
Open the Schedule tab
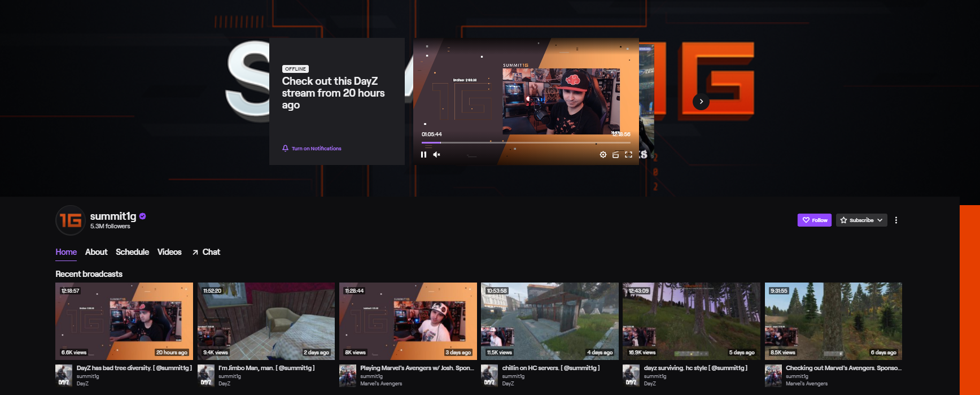tap(132, 252)
